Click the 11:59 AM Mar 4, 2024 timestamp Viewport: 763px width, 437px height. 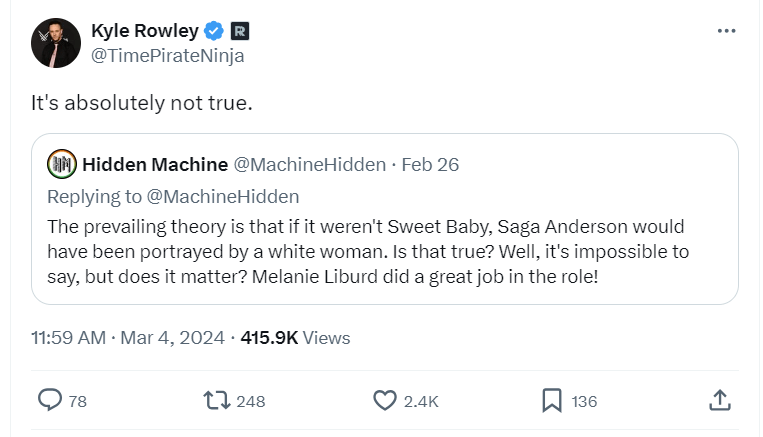(x=128, y=338)
